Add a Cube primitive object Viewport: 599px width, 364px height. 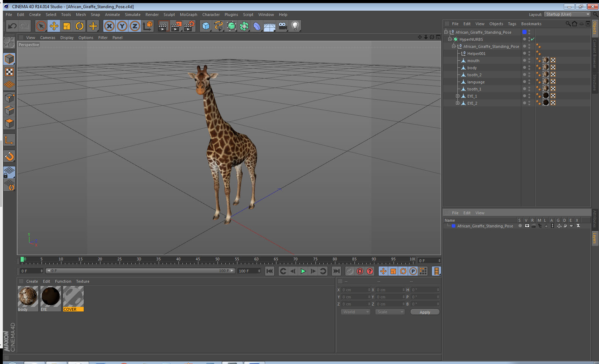[206, 26]
